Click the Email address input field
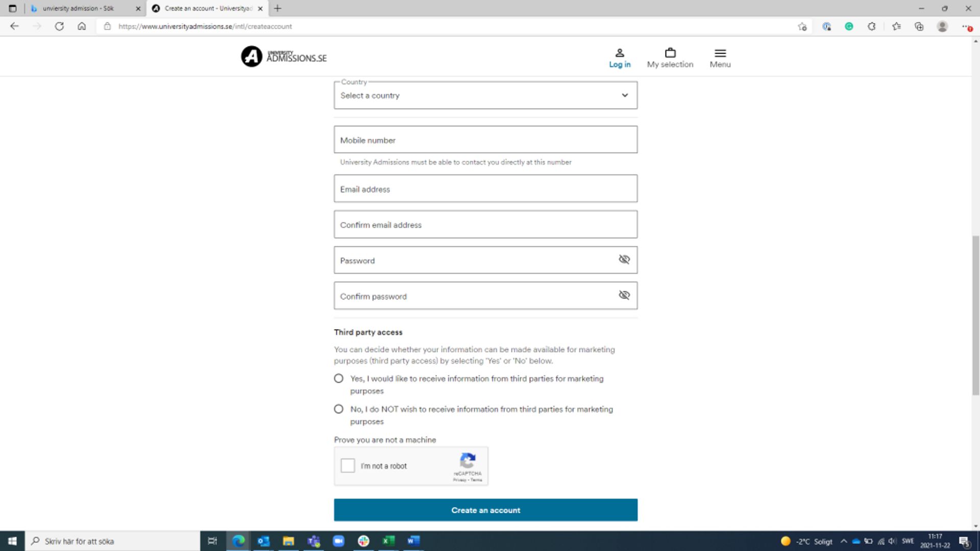This screenshot has width=980, height=551. pyautogui.click(x=485, y=189)
